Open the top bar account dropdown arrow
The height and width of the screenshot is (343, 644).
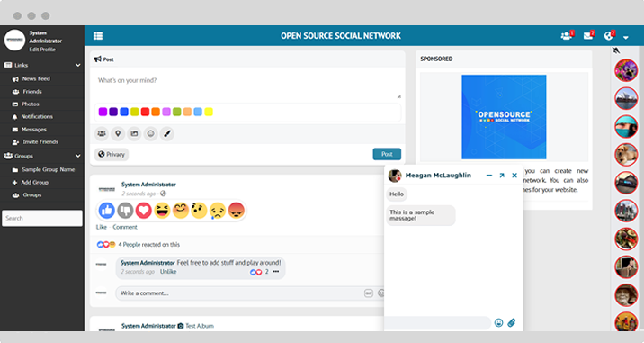point(625,38)
